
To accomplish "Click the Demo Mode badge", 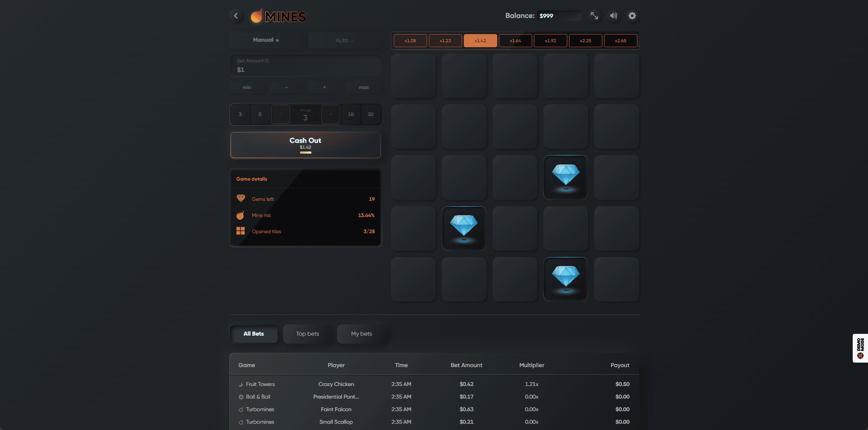I will [x=860, y=348].
